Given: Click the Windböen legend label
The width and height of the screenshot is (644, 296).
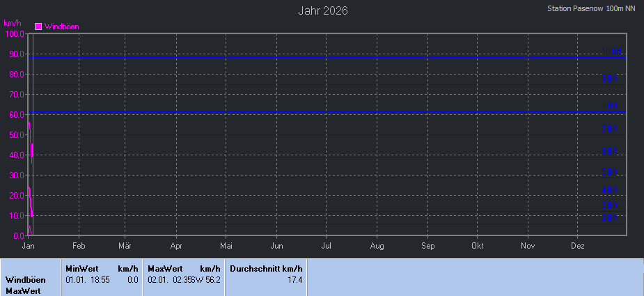Looking at the screenshot, I should pyautogui.click(x=61, y=26).
